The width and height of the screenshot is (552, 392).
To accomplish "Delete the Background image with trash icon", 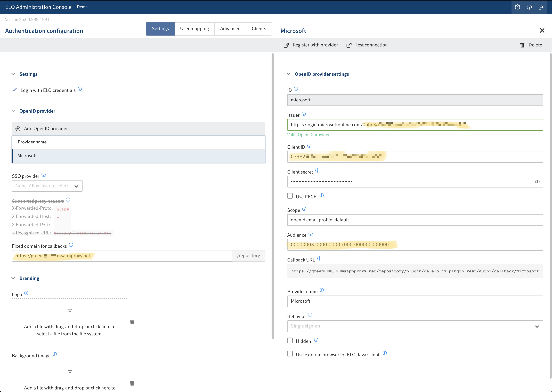I will pos(132,383).
